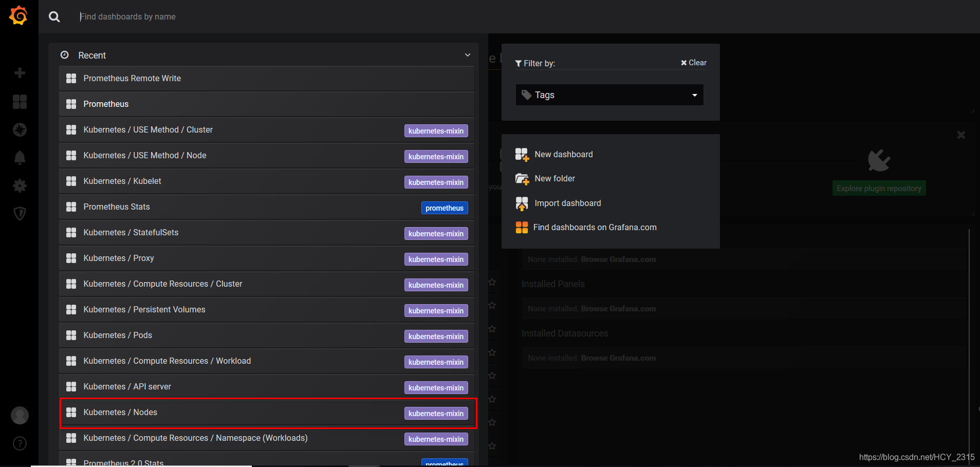This screenshot has height=467, width=980.
Task: Open Kubernetes / Persistent Volumes dashboard
Action: click(x=266, y=310)
